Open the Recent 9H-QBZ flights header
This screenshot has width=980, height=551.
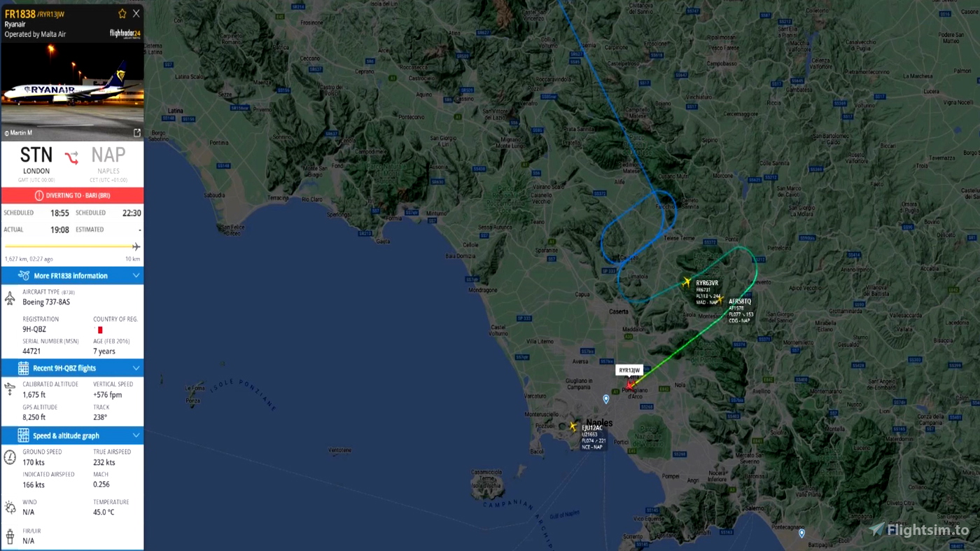tap(72, 368)
